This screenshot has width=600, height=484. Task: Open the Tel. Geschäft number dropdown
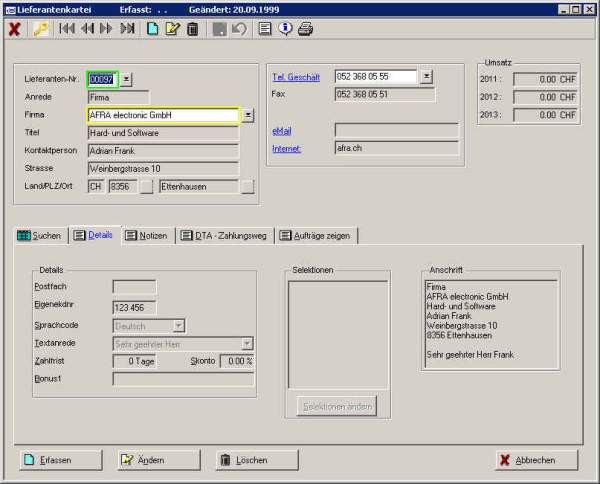pos(426,76)
